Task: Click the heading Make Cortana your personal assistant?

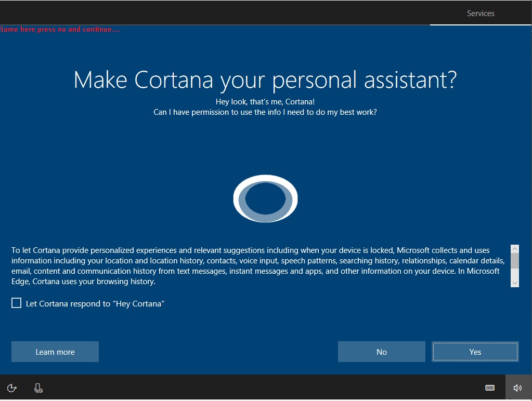Action: [265, 81]
